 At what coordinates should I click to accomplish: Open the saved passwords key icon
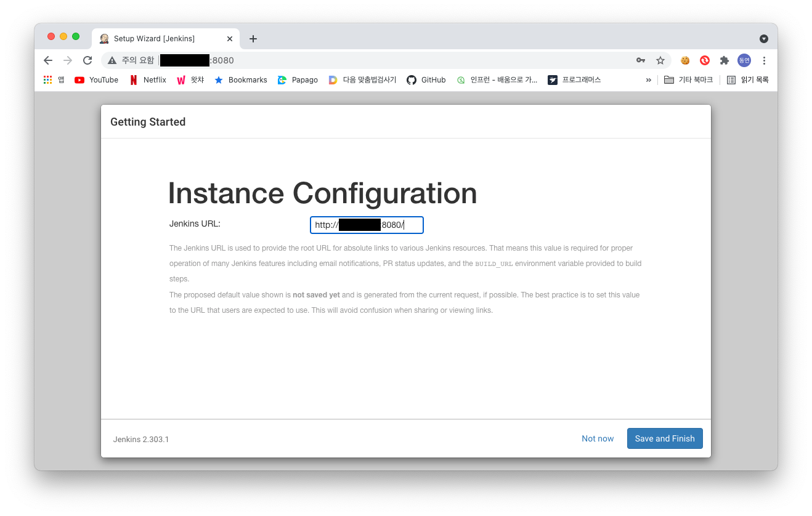[x=641, y=60]
